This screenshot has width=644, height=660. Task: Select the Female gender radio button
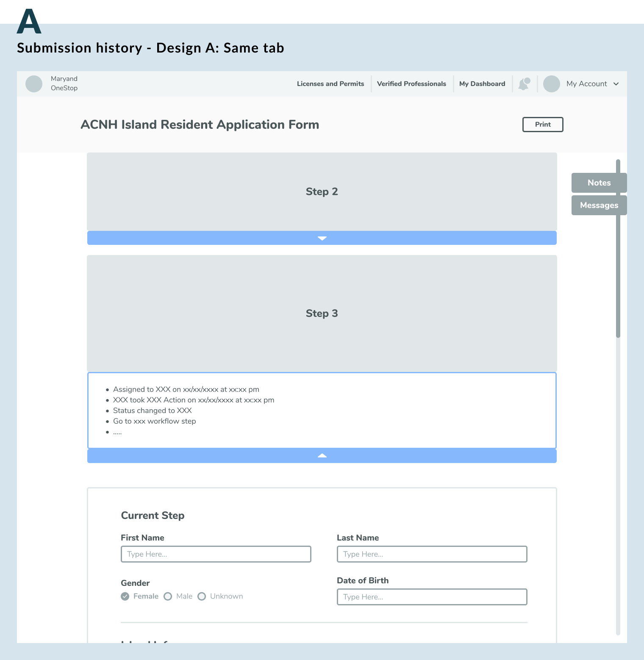[x=125, y=596]
